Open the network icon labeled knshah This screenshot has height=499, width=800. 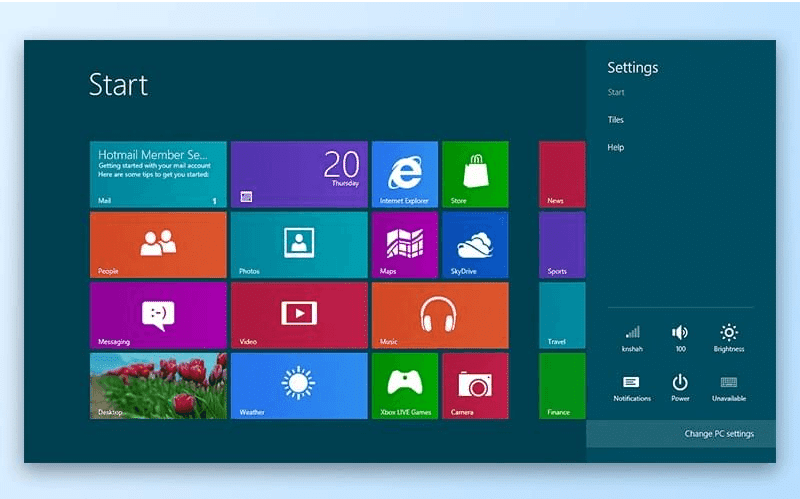click(x=632, y=338)
